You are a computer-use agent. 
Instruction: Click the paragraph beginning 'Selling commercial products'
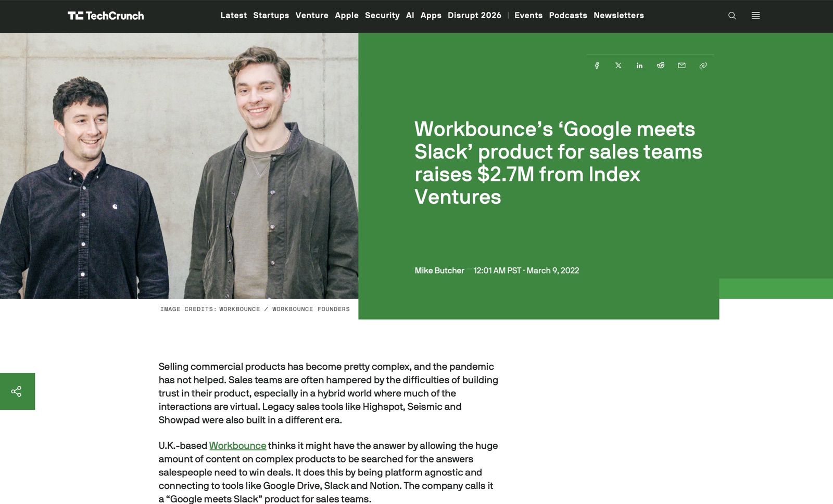pyautogui.click(x=329, y=393)
